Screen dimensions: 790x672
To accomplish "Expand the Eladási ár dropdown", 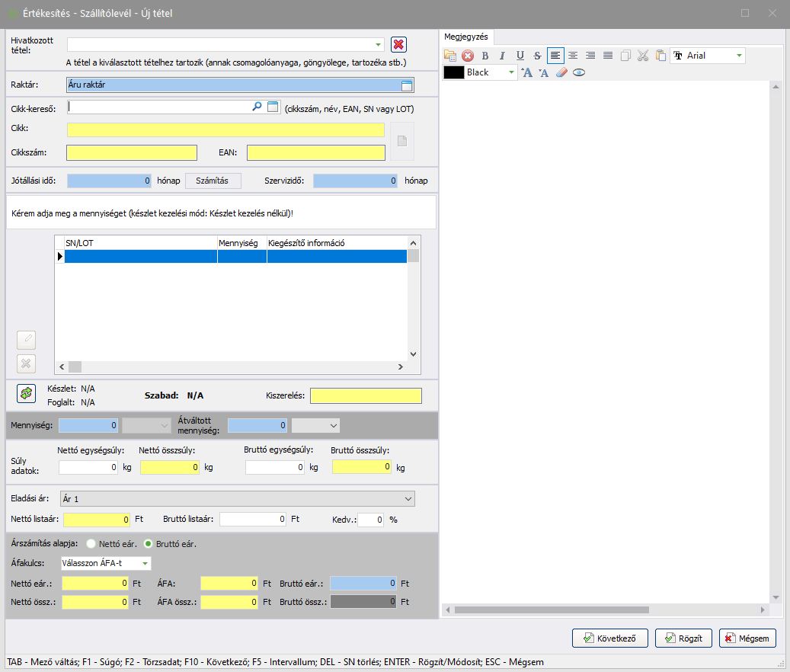I will point(408,499).
